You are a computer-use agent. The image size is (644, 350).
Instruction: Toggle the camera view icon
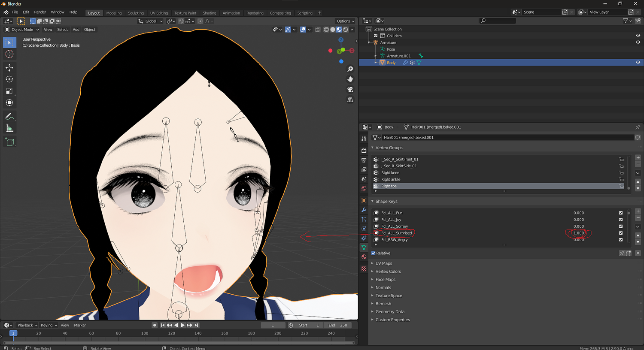click(x=350, y=89)
